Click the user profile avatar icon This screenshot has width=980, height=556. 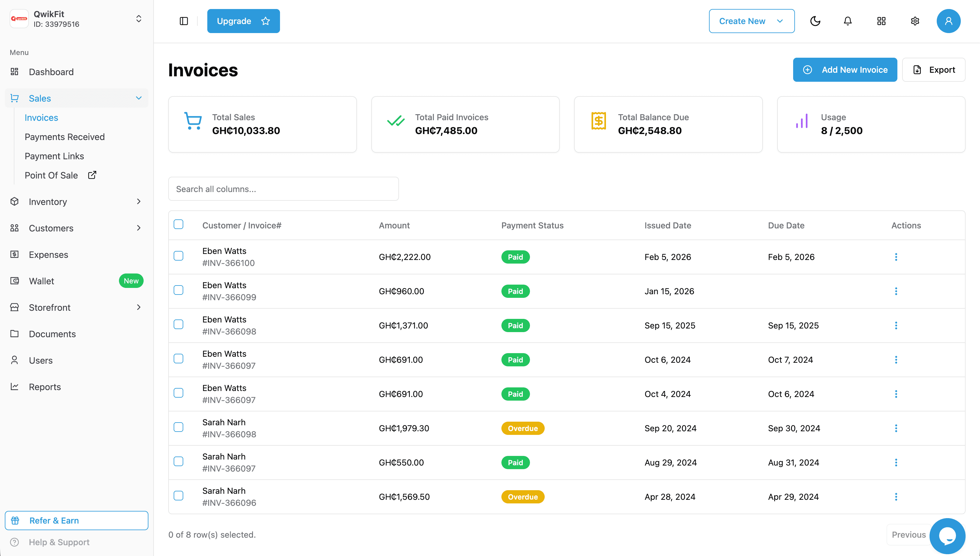(x=949, y=21)
